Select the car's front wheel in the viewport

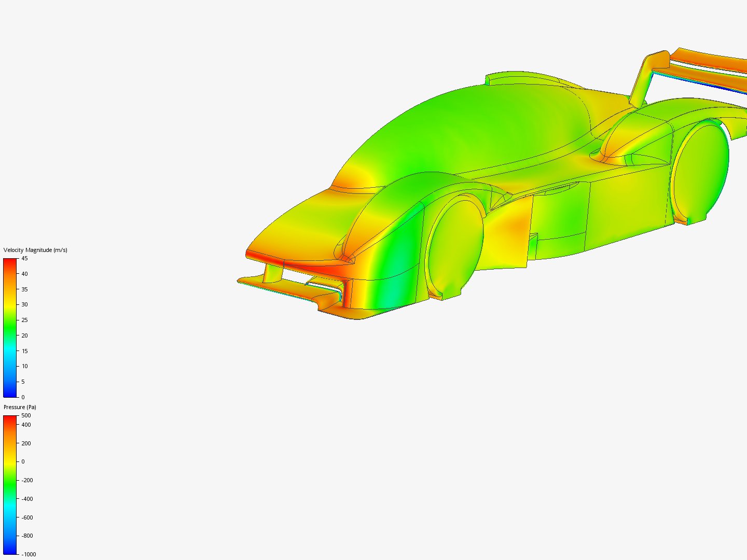454,248
